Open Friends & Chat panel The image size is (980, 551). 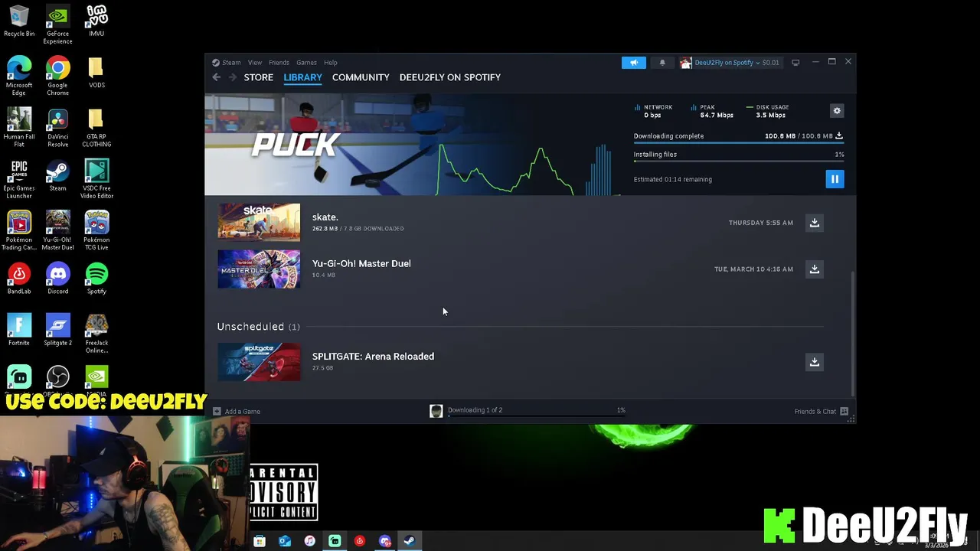coord(822,412)
